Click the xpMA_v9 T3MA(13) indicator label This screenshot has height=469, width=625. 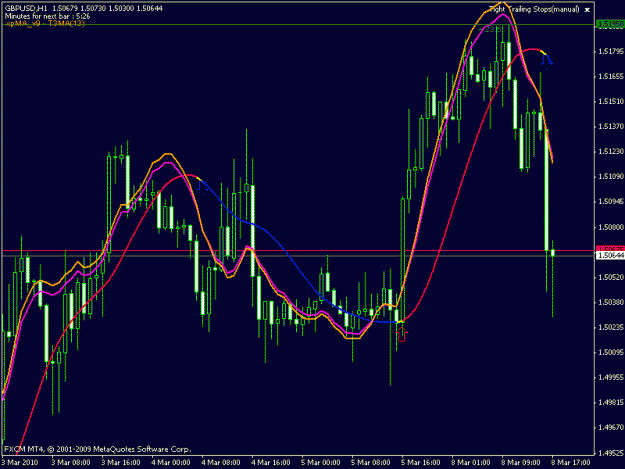45,24
